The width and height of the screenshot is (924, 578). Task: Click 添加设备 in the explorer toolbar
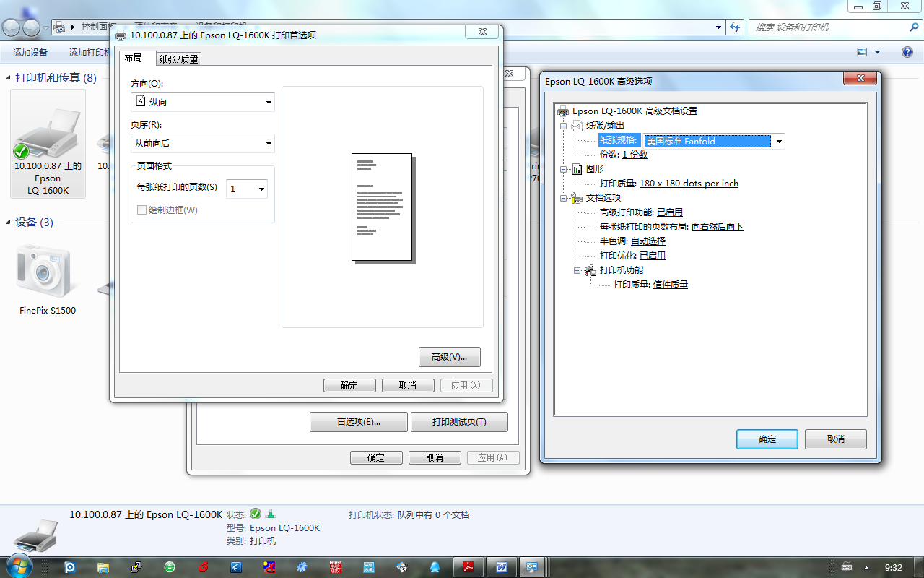coord(30,53)
